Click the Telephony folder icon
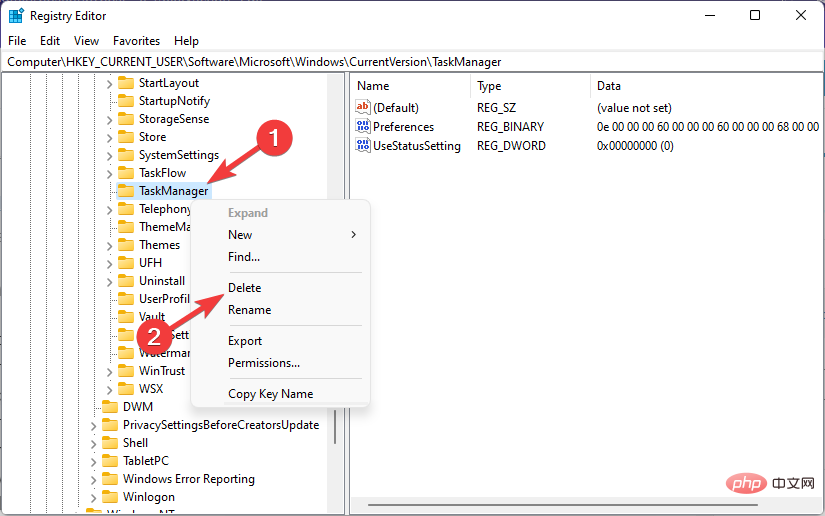 pos(126,209)
